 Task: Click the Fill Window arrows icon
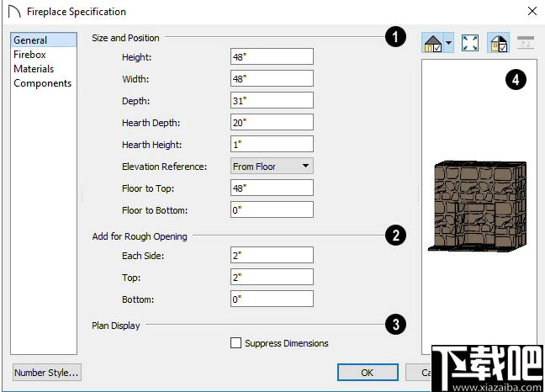point(470,43)
